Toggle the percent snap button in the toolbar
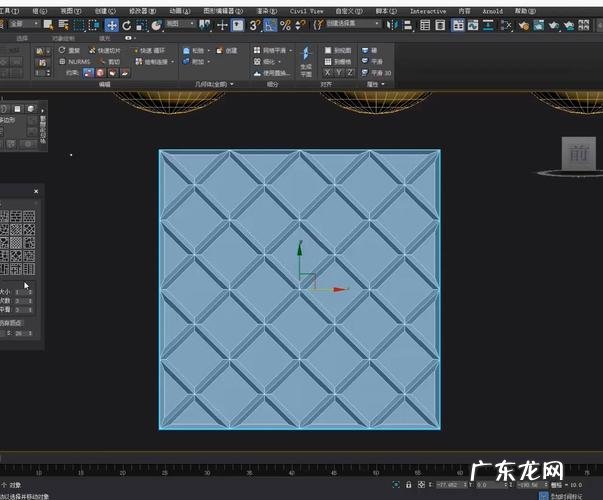 tap(286, 24)
